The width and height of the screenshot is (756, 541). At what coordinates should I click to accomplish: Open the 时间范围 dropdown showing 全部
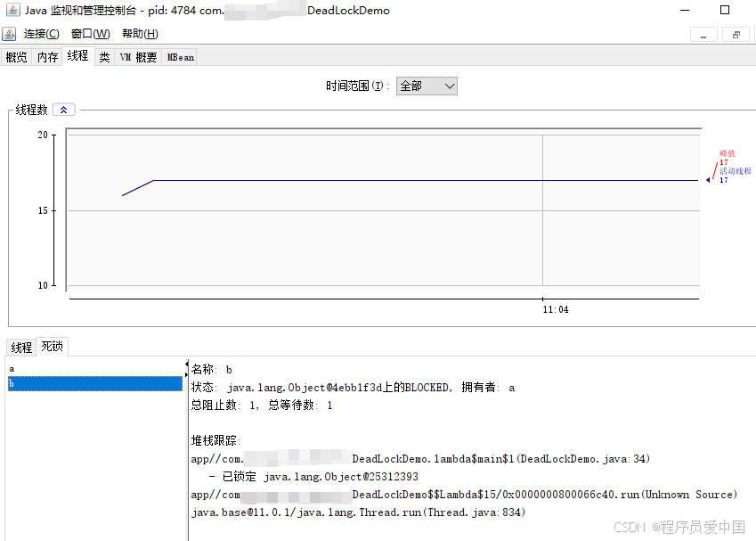click(427, 86)
